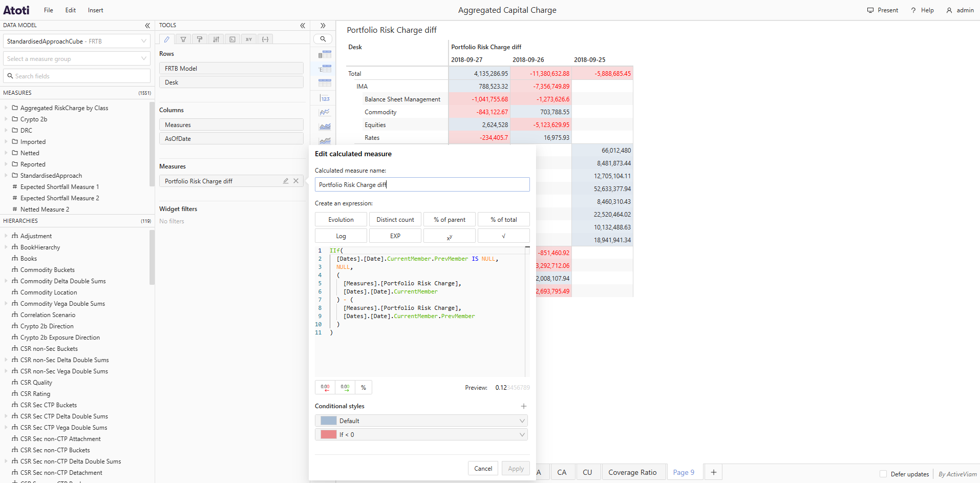Viewport: 980px width, 483px height.
Task: Switch to the Coverage Ratio tab
Action: [633, 472]
